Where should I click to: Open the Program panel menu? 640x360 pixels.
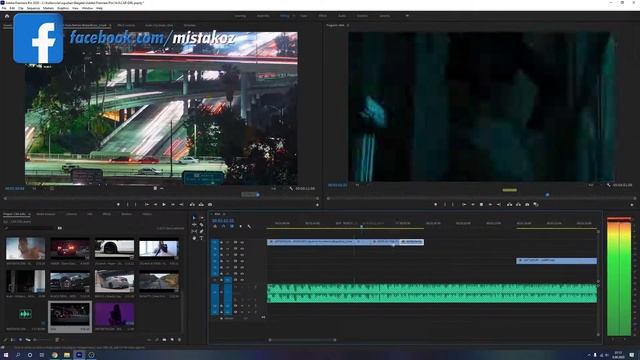click(x=348, y=25)
